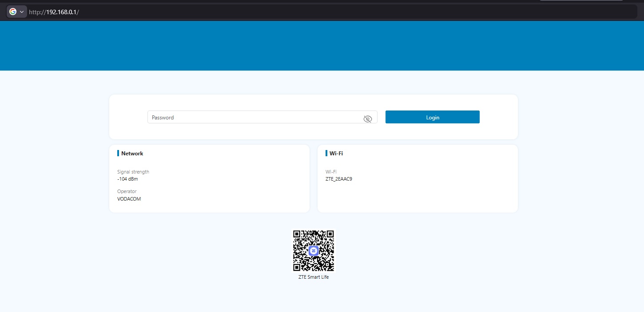Viewport: 644px width, 312px height.
Task: Click the center ZTE icon inside the QR code
Action: click(314, 250)
